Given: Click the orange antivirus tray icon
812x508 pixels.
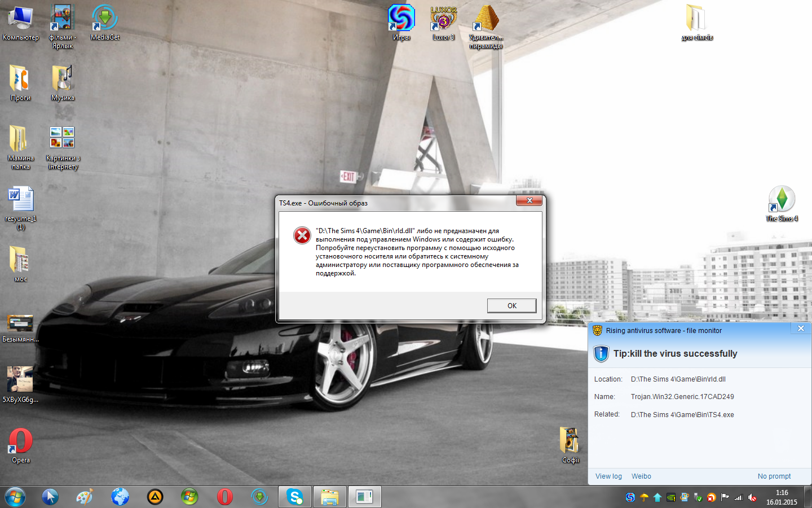Looking at the screenshot, I should [x=712, y=497].
